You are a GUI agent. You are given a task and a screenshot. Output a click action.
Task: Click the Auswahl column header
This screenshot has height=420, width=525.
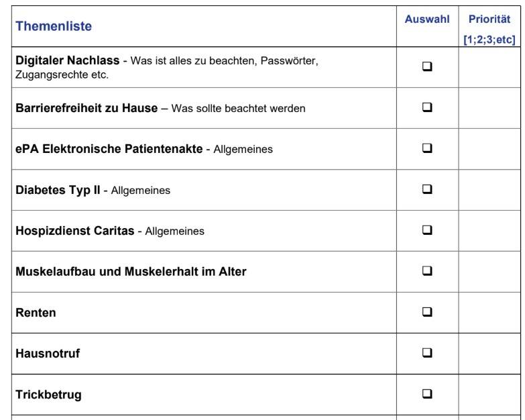click(x=427, y=19)
